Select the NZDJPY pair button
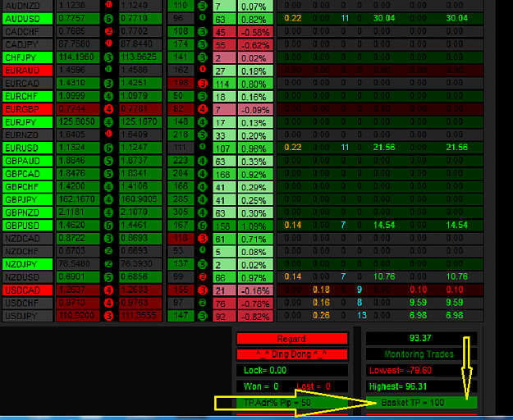Viewport: 513px width, 420px height. (x=27, y=264)
